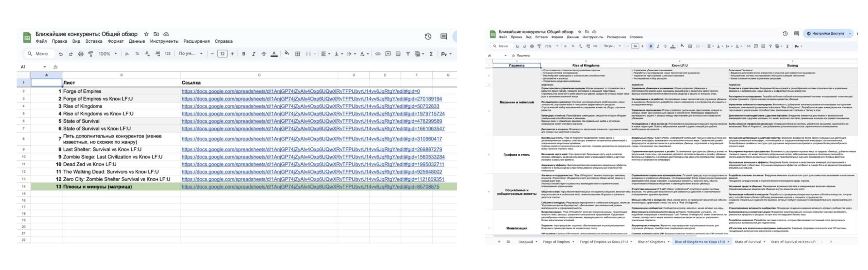868x270 pixels.
Task: Switch to the State of Survival sheet tab
Action: click(x=750, y=242)
